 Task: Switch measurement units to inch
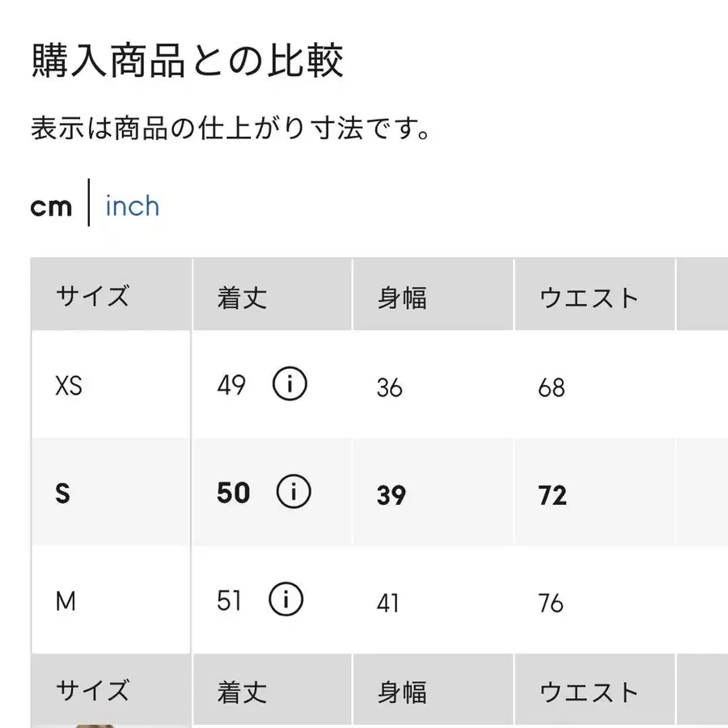pos(132,206)
